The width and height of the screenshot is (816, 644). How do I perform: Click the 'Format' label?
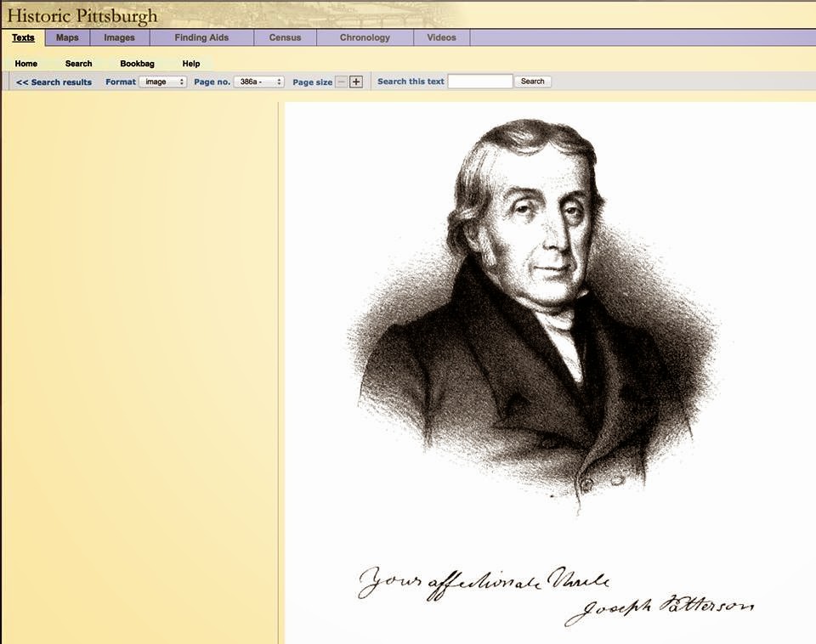[120, 82]
